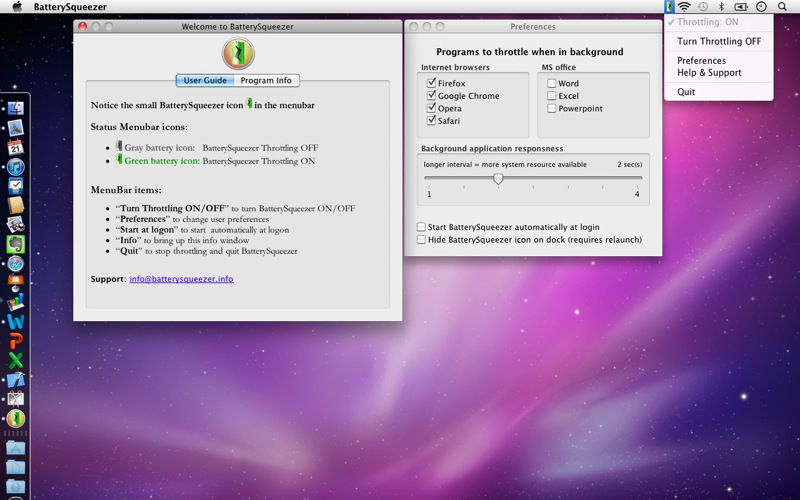Screen dimensions: 800x500
Task: Click the background responsiveness slider thumb
Action: (498, 179)
